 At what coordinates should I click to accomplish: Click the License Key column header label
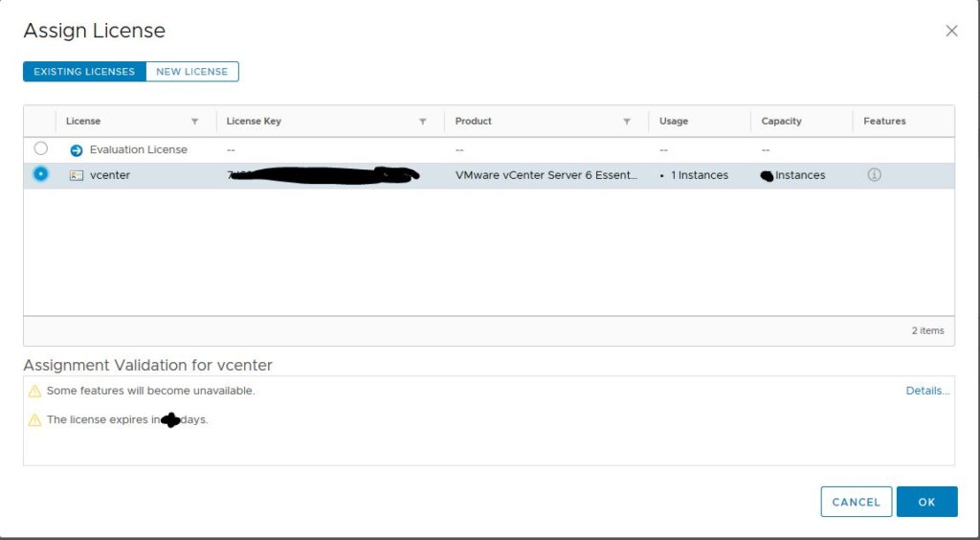click(x=254, y=122)
